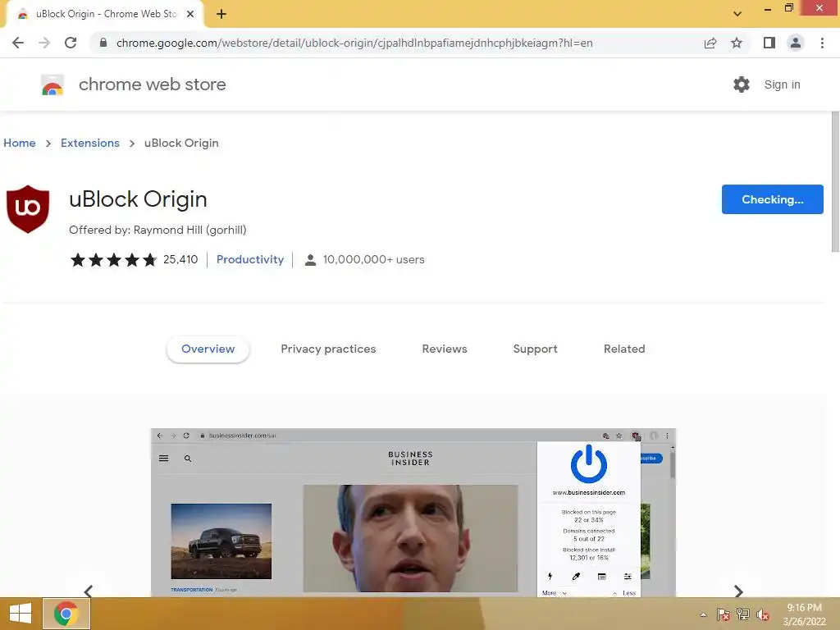840x630 pixels.
Task: Select the uBlock Origin browser tab
Action: click(x=104, y=15)
